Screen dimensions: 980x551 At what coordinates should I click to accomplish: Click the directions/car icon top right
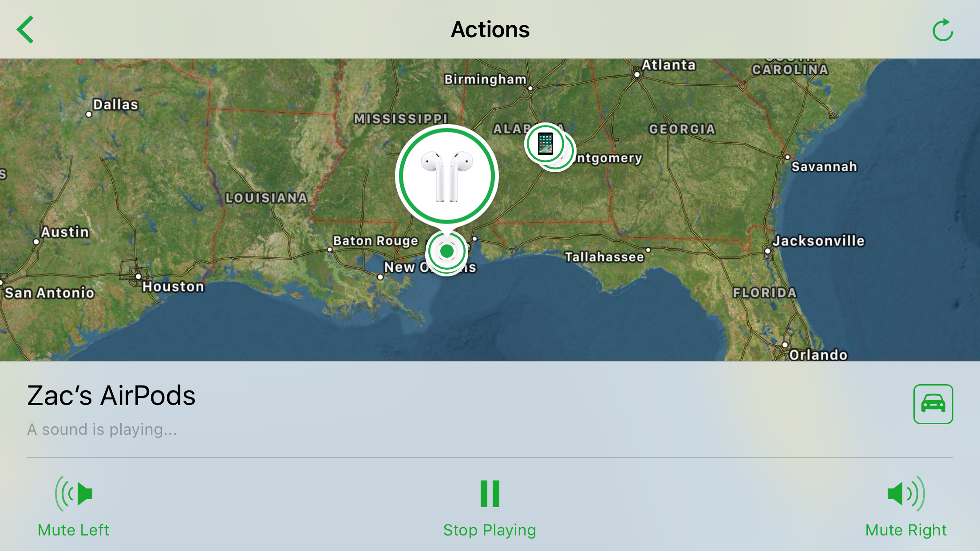click(x=932, y=403)
